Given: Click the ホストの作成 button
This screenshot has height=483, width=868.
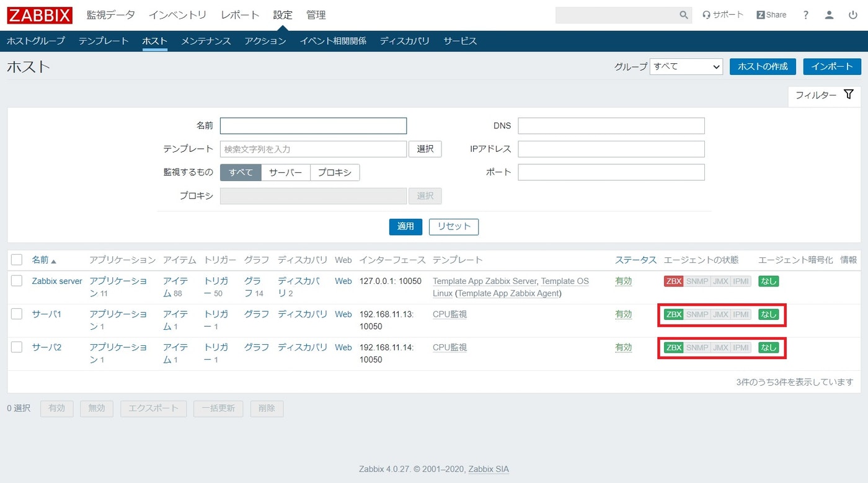Looking at the screenshot, I should [x=763, y=66].
